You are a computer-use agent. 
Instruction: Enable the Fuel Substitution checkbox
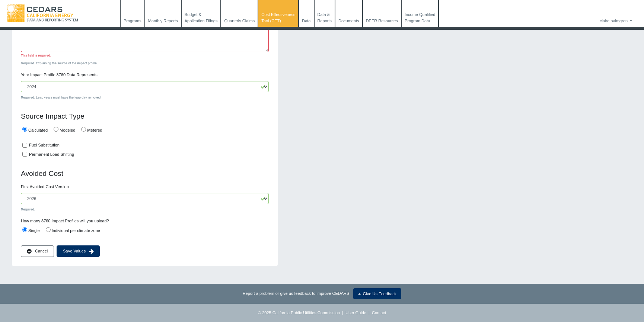(25, 145)
